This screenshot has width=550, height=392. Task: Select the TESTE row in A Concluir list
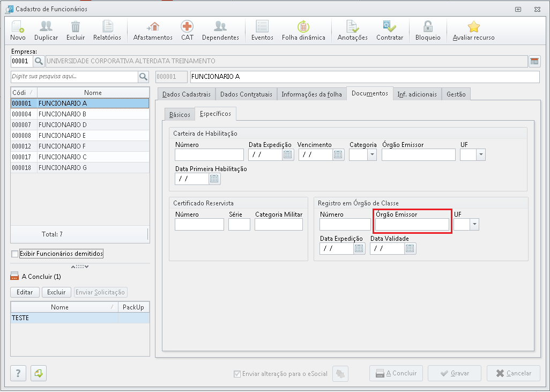point(80,318)
